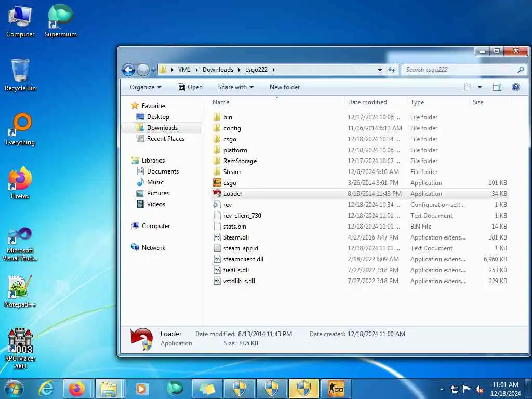The image size is (532, 399).
Task: Click the Explorer Forward navigation arrow
Action: click(x=143, y=70)
